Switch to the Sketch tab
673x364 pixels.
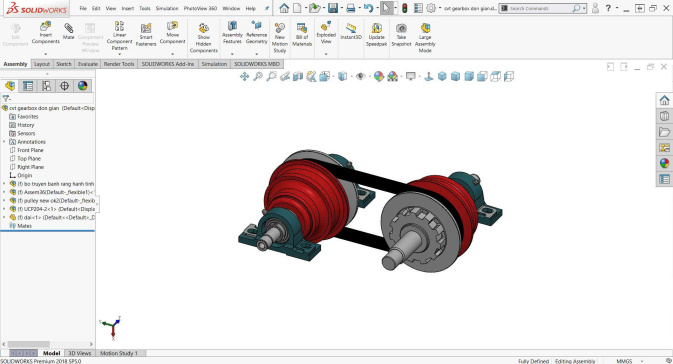click(64, 64)
